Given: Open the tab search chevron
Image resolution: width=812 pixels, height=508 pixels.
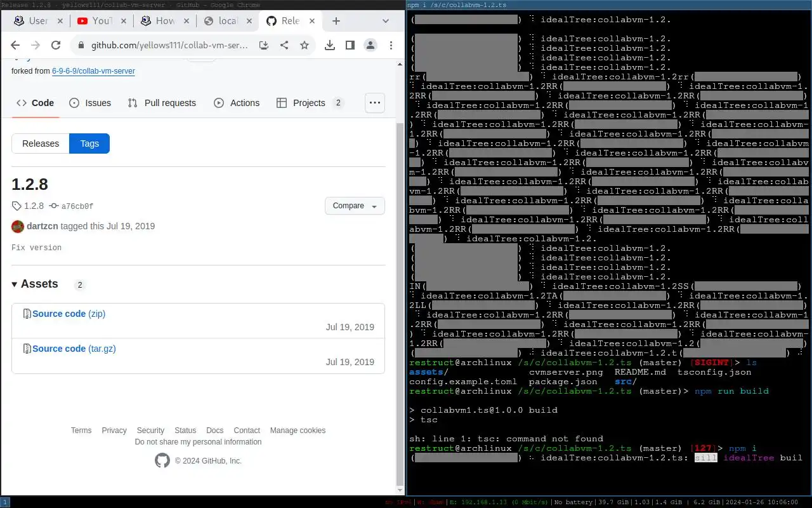Looking at the screenshot, I should tap(386, 21).
